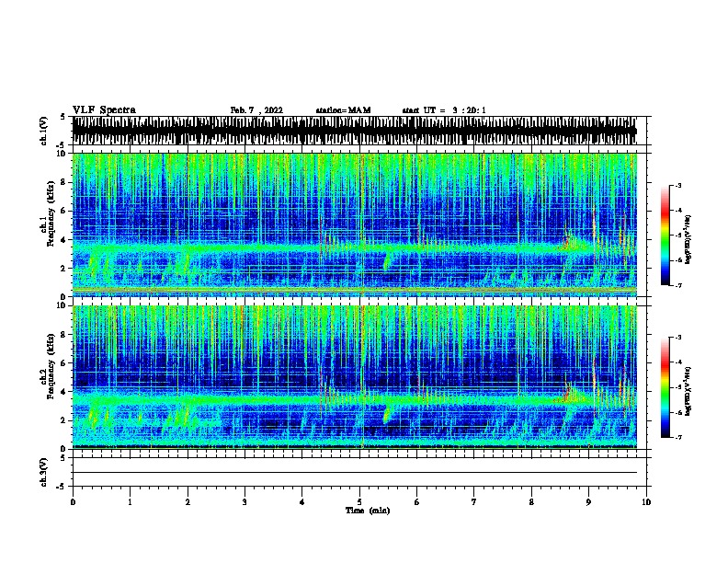Click the "-7" label on ch.2 color scale
The width and height of the screenshot is (728, 563).
(678, 437)
